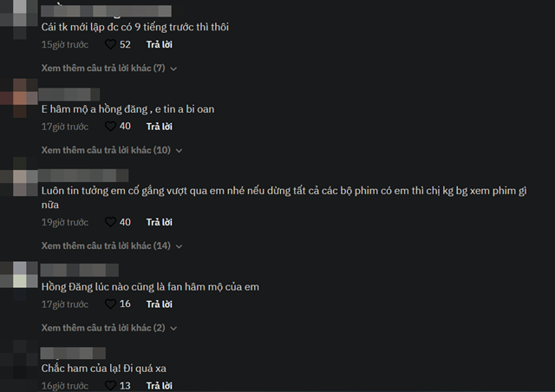Reply to the 17-hour-old 'hồng đăng' comment
555x392 pixels.
click(x=160, y=127)
